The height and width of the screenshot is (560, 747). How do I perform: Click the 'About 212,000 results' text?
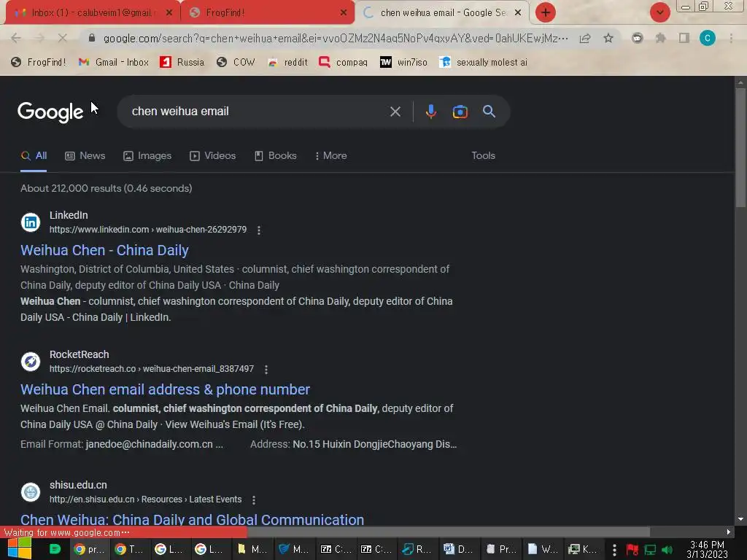107,188
